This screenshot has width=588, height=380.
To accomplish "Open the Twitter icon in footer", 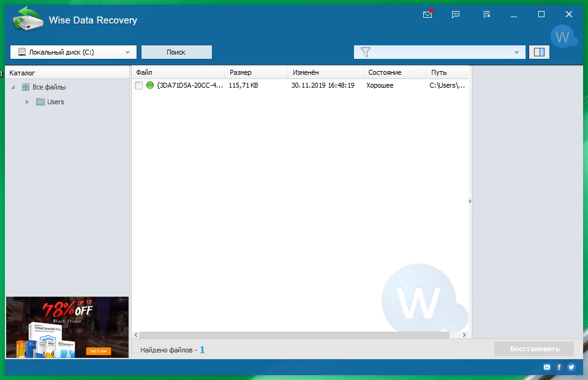I will [x=571, y=367].
